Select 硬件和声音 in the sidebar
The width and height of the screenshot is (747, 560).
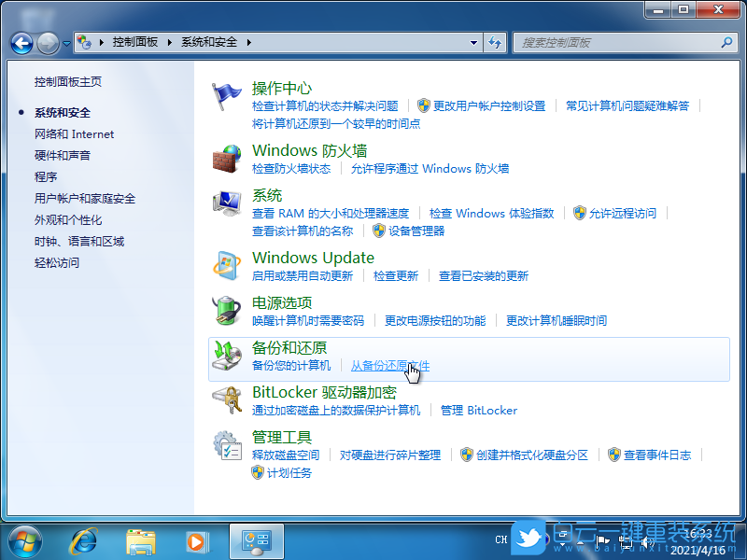point(62,155)
